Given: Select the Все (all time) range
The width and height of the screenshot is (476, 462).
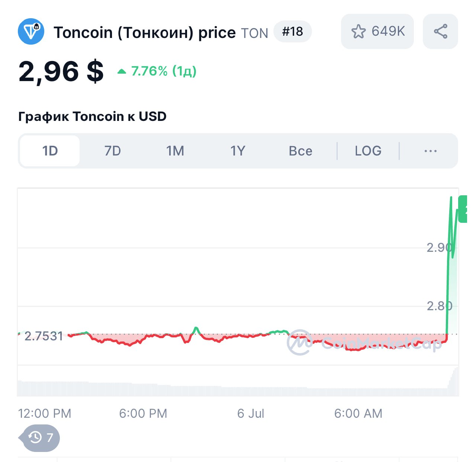Looking at the screenshot, I should click(x=300, y=151).
